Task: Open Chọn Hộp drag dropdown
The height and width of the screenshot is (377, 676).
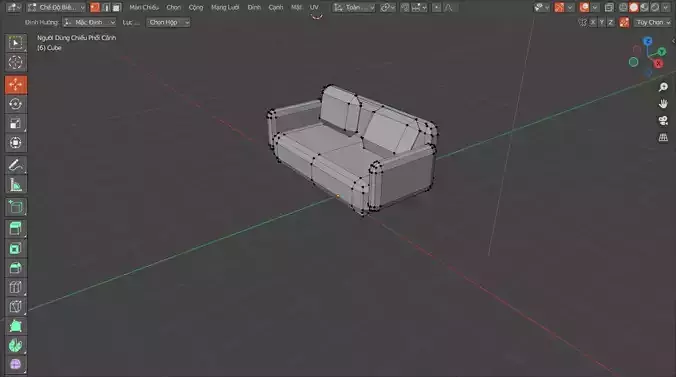Action: (x=168, y=22)
